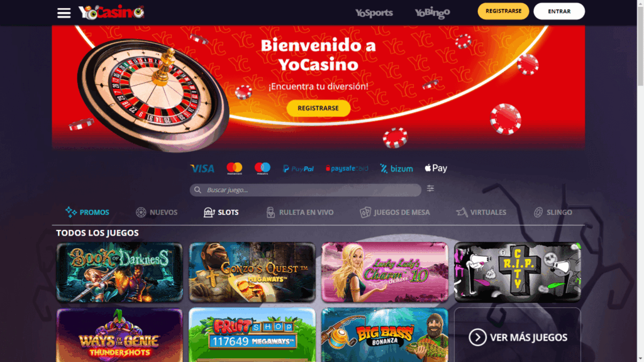Click the Slingo category icon
This screenshot has width=644, height=362.
tap(538, 212)
